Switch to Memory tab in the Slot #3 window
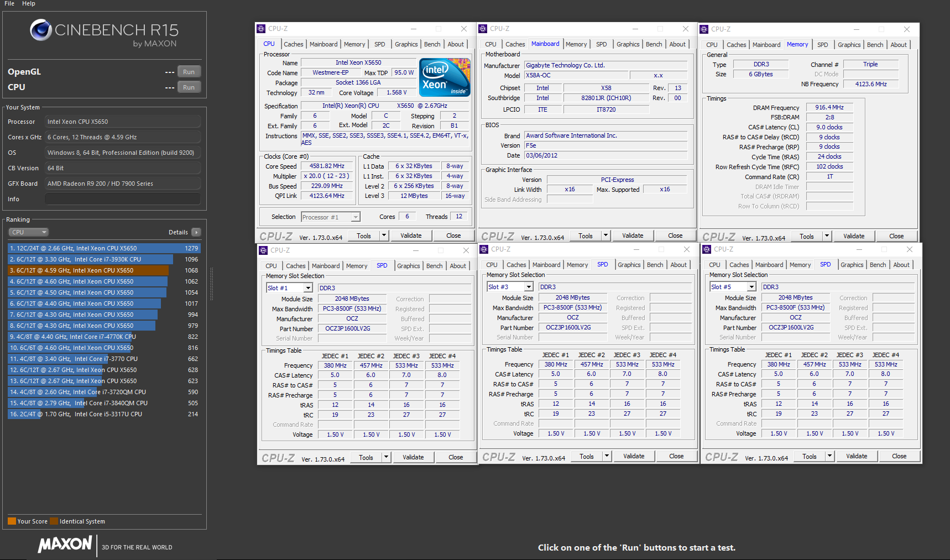This screenshot has width=950, height=560. coord(577,265)
